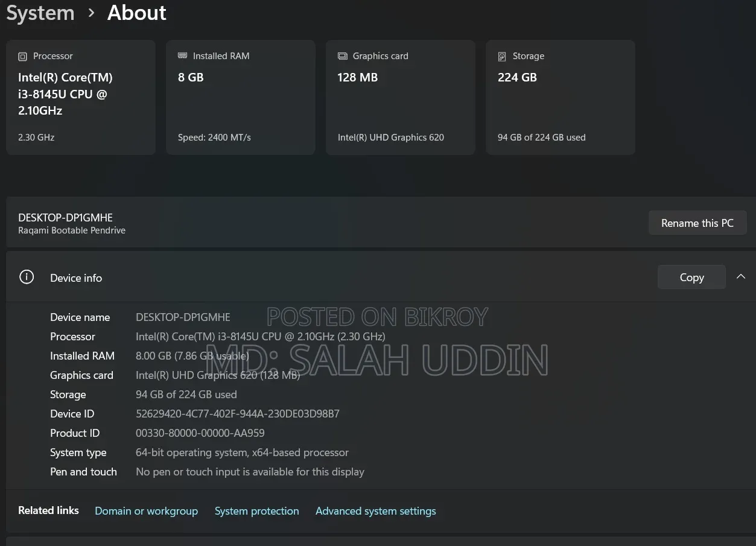Screen dimensions: 756x546
Task: Copy the device info
Action: (691, 277)
